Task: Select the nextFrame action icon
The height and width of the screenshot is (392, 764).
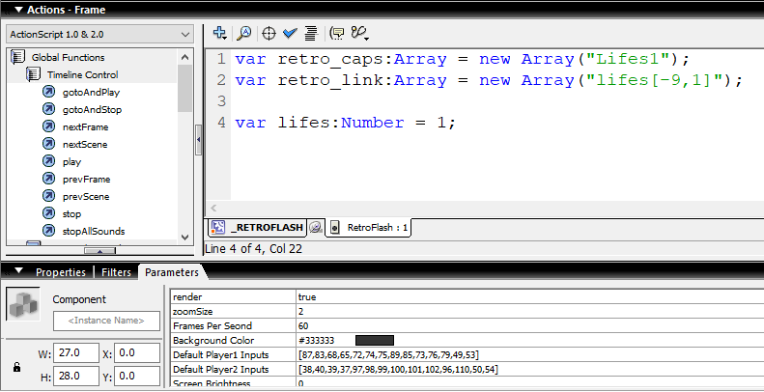Action: coord(48,127)
